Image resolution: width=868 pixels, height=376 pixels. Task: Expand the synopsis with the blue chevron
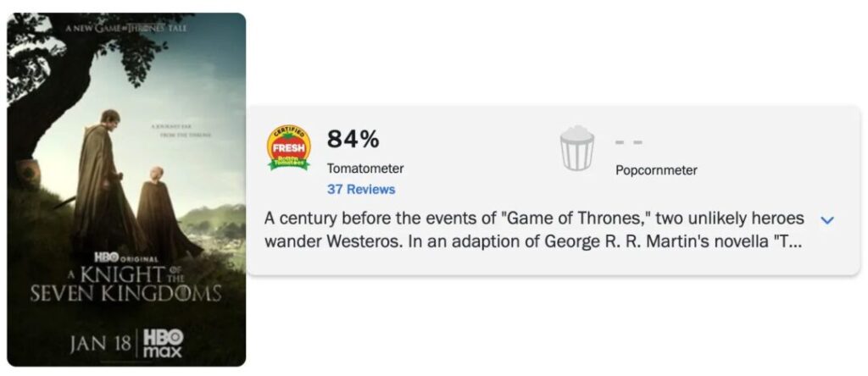828,220
